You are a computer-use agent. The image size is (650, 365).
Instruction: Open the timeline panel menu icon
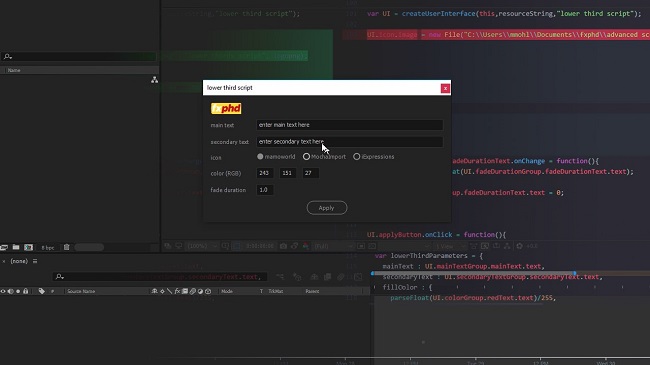click(x=35, y=261)
